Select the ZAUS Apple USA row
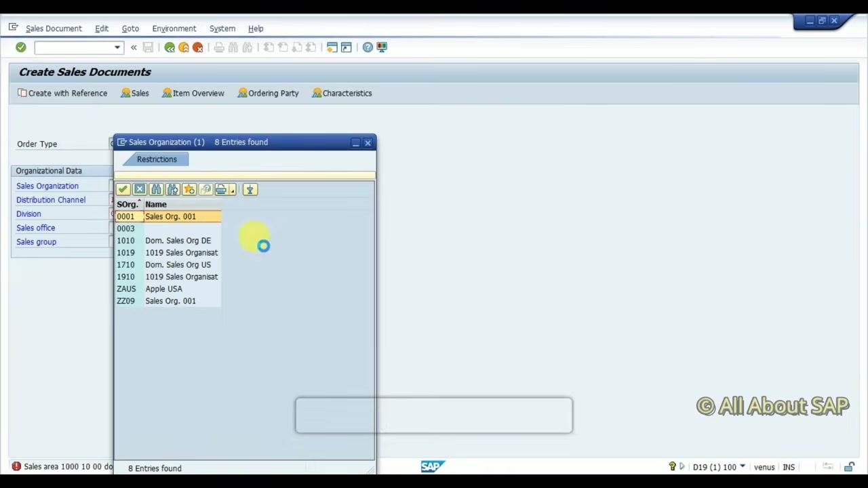 168,289
